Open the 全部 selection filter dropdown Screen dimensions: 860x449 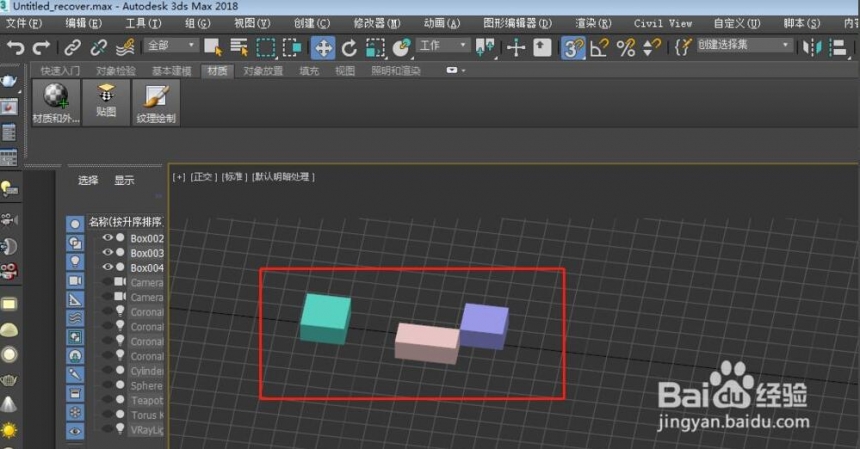tap(171, 45)
